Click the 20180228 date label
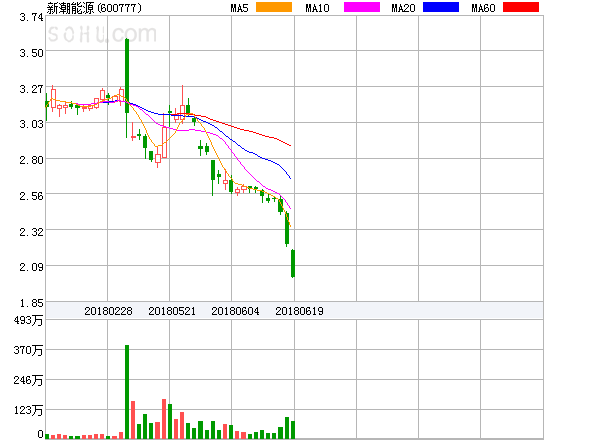 (x=108, y=311)
